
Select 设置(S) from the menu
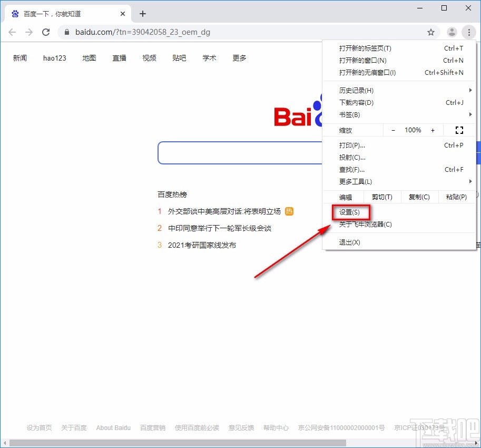tap(350, 212)
